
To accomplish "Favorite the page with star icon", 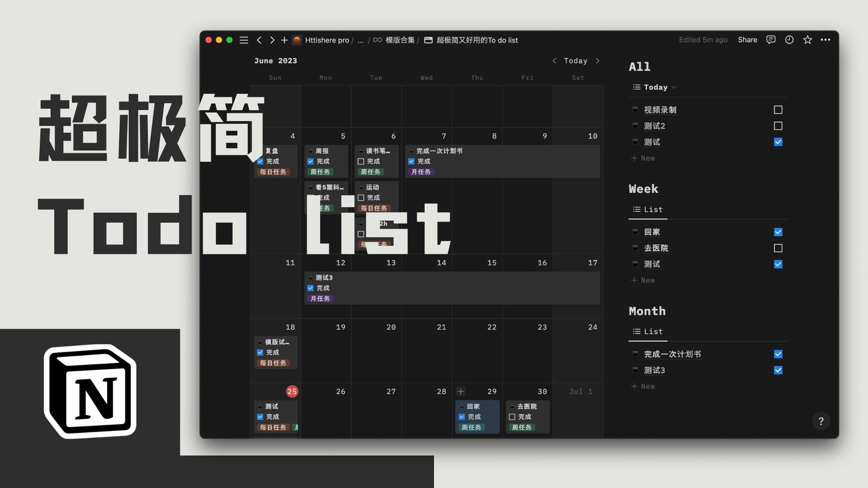I will (807, 40).
